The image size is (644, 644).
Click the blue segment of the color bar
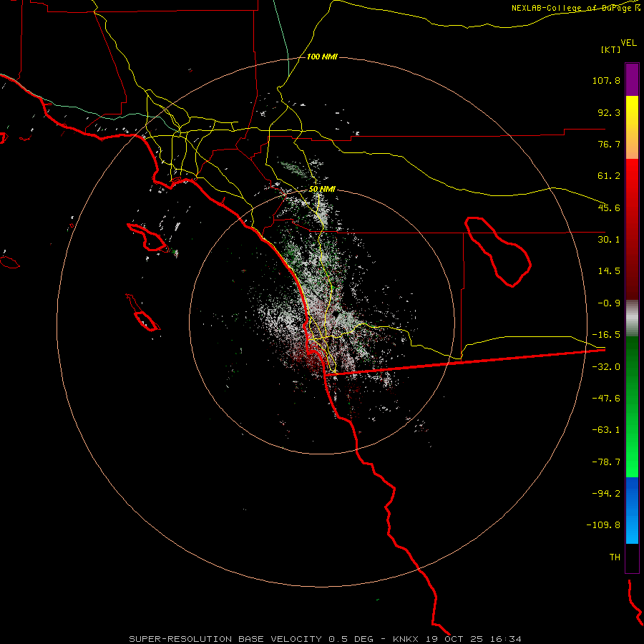coord(632,510)
